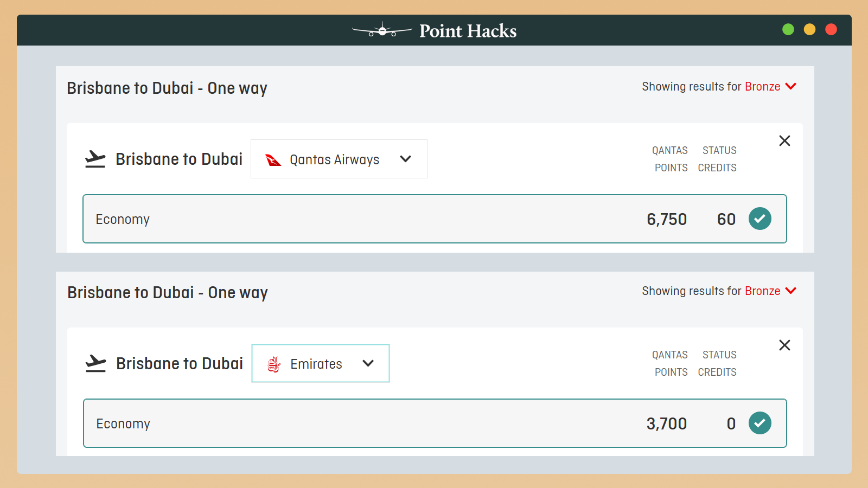This screenshot has height=488, width=868.
Task: Toggle the Qantas Economy checkmark
Action: click(x=760, y=219)
